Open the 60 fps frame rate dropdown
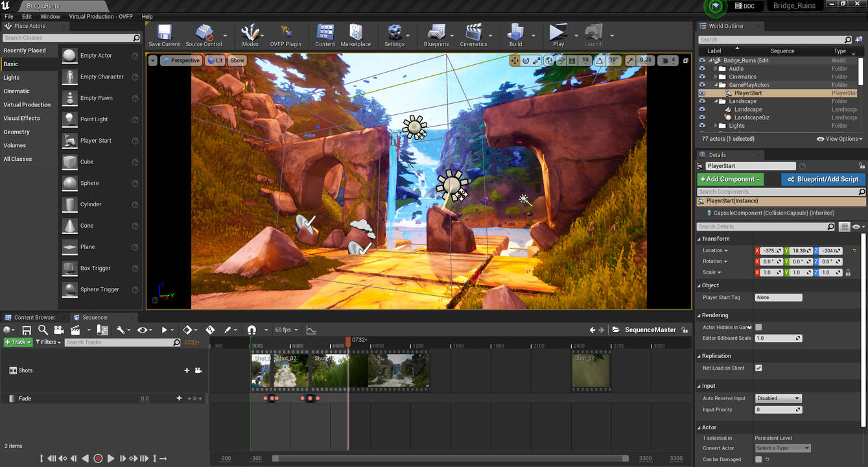Viewport: 868px width, 467px height. coord(286,330)
